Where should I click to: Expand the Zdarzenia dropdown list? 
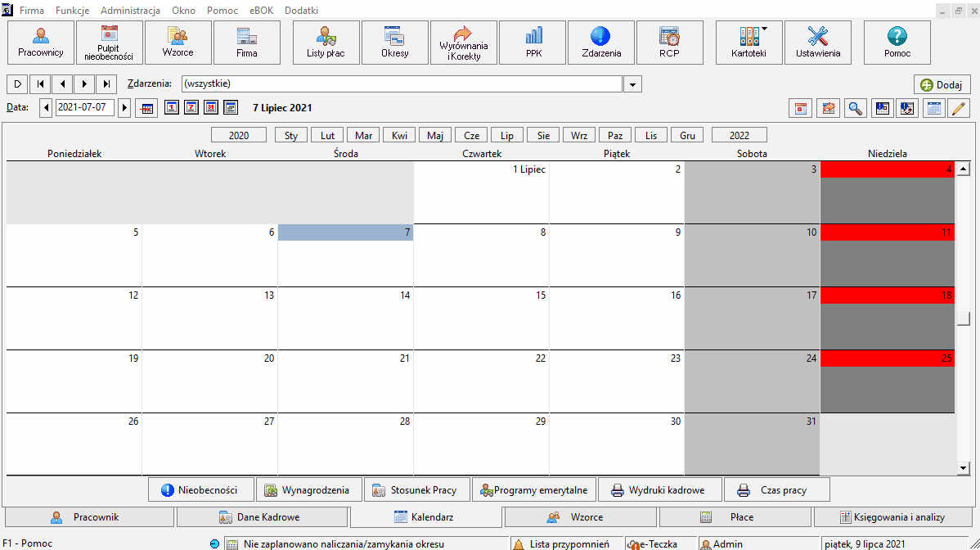(632, 84)
